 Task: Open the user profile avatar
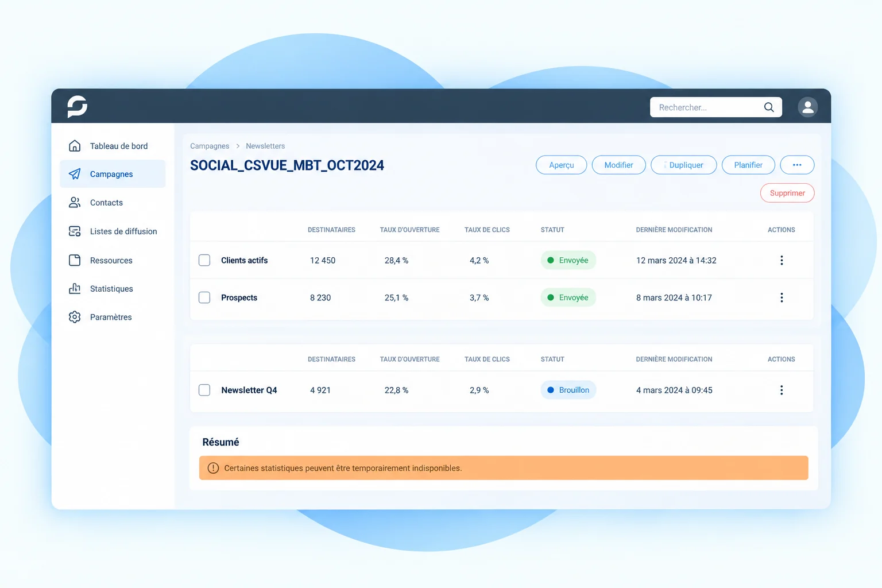tap(807, 107)
